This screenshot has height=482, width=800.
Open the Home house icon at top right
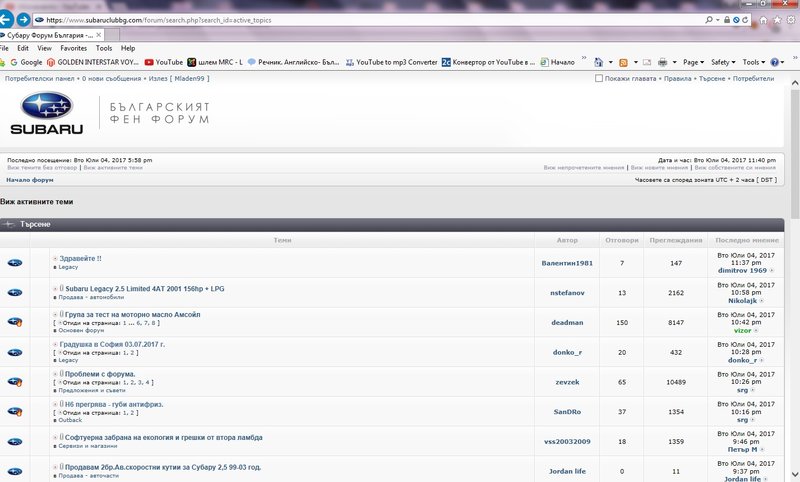click(763, 20)
